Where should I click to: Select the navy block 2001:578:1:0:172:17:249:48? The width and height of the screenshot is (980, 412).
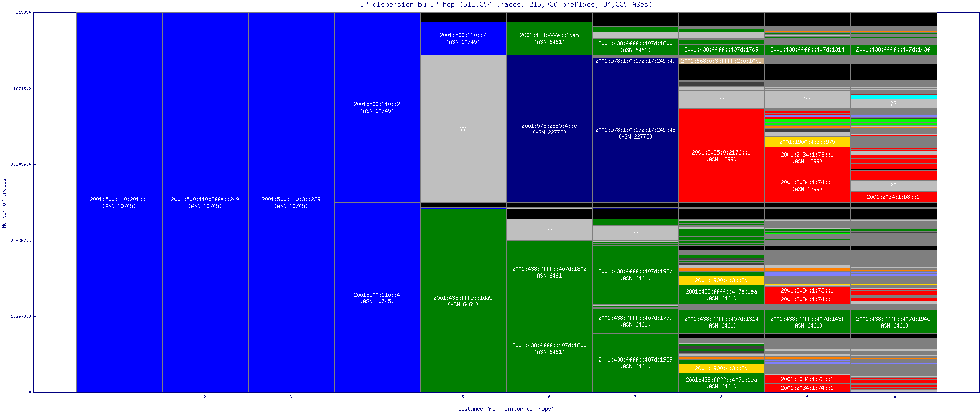[636, 133]
